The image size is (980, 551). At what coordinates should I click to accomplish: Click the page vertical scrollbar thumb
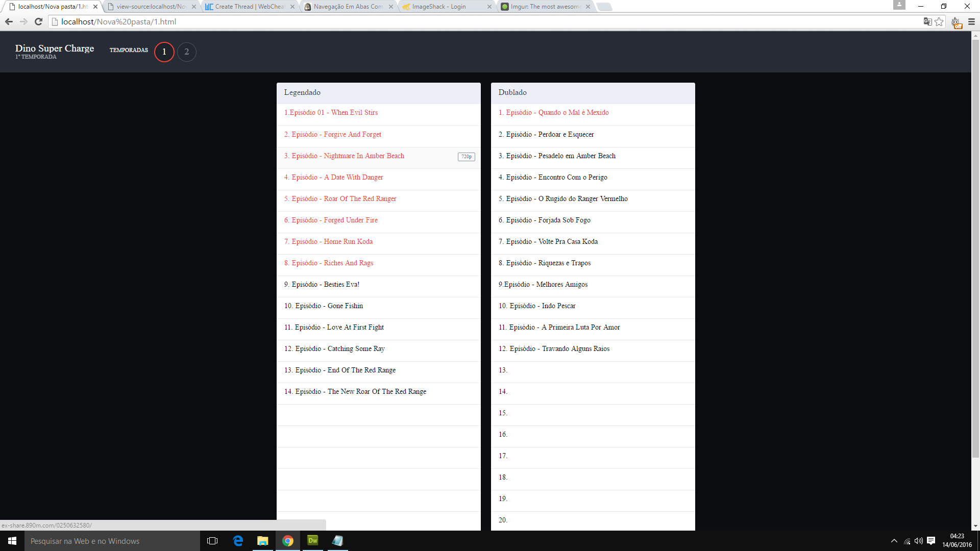coord(975,248)
